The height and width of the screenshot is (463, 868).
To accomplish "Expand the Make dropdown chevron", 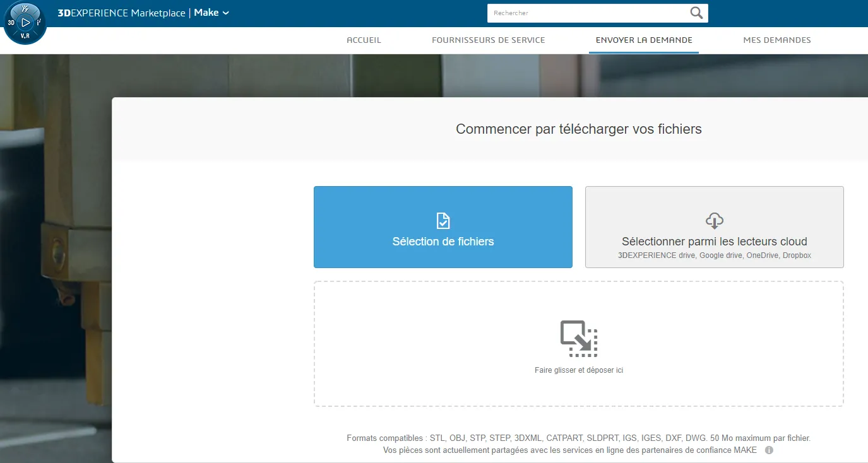I will pos(226,13).
